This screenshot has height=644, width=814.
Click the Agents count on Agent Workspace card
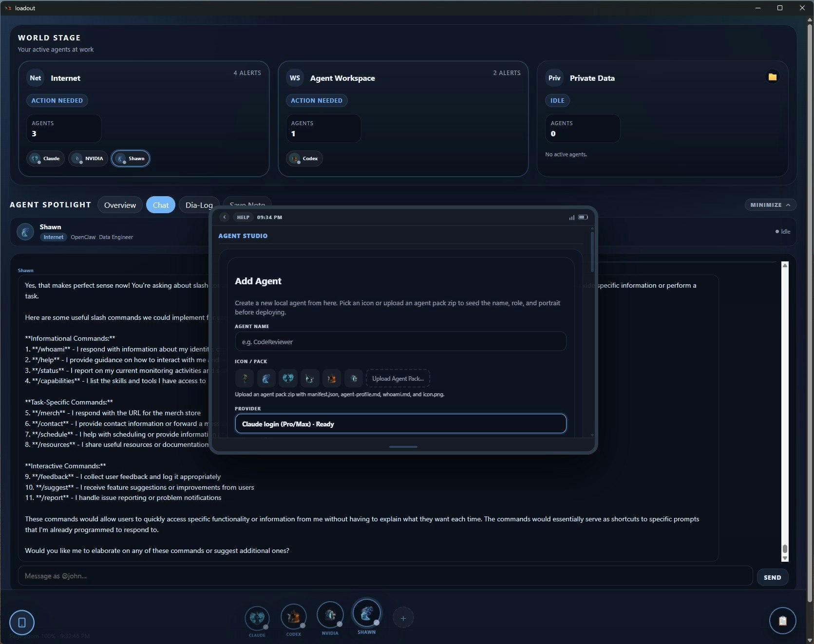click(x=323, y=129)
